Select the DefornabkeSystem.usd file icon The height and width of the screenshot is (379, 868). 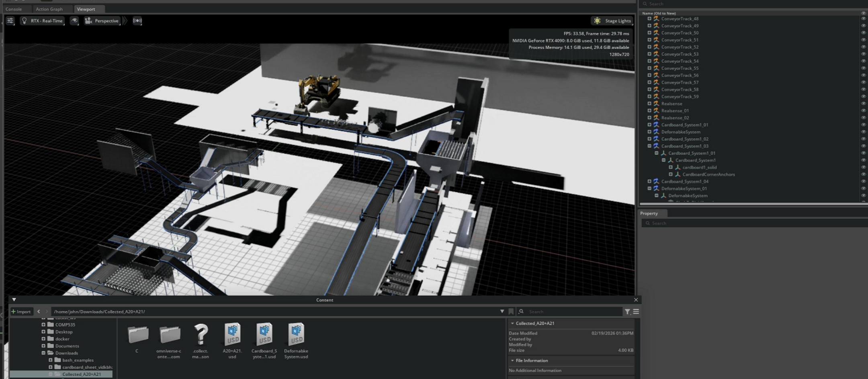(x=296, y=334)
